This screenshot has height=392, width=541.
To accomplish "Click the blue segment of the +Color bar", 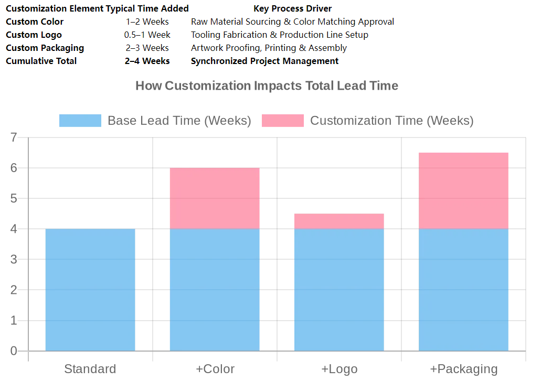I will tap(215, 290).
